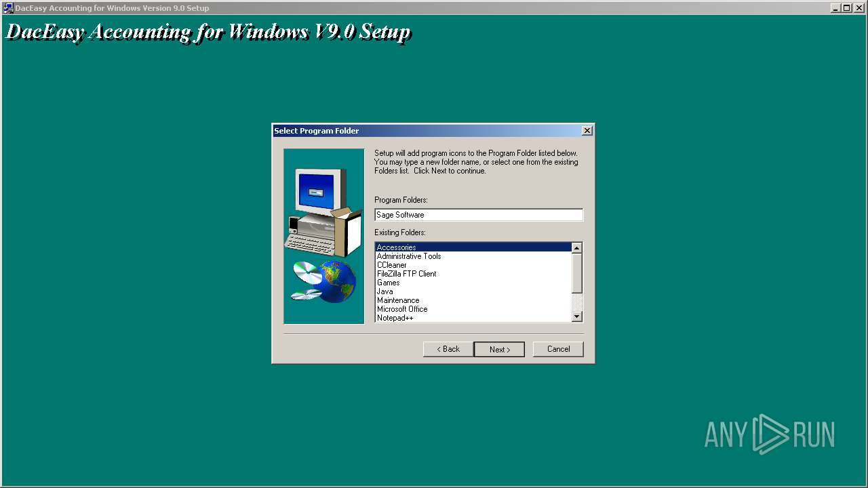Go back with the Back button
This screenshot has height=488, width=868.
(x=448, y=349)
